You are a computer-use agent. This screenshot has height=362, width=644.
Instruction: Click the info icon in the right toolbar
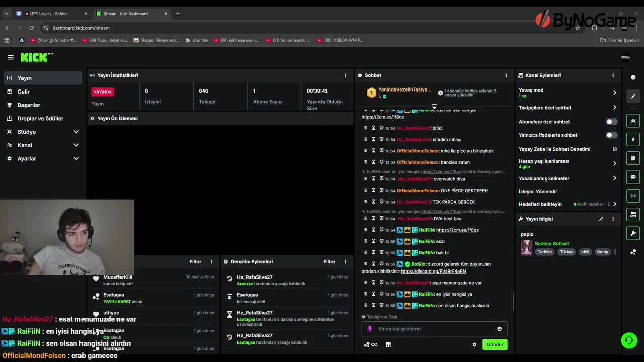click(x=633, y=77)
